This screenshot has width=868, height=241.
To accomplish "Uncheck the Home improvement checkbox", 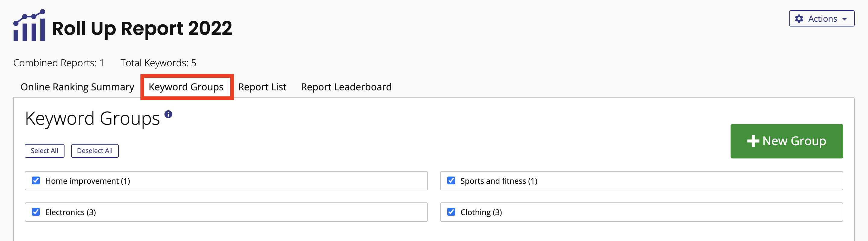I will click(36, 181).
